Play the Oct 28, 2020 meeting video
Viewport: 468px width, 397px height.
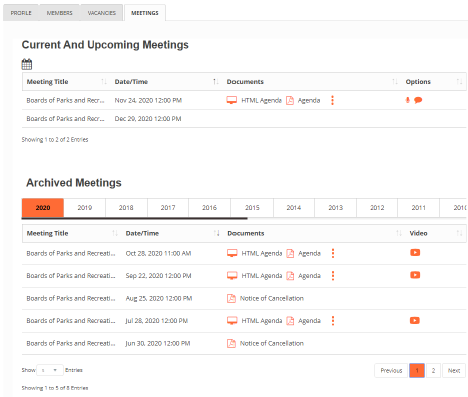click(x=415, y=253)
